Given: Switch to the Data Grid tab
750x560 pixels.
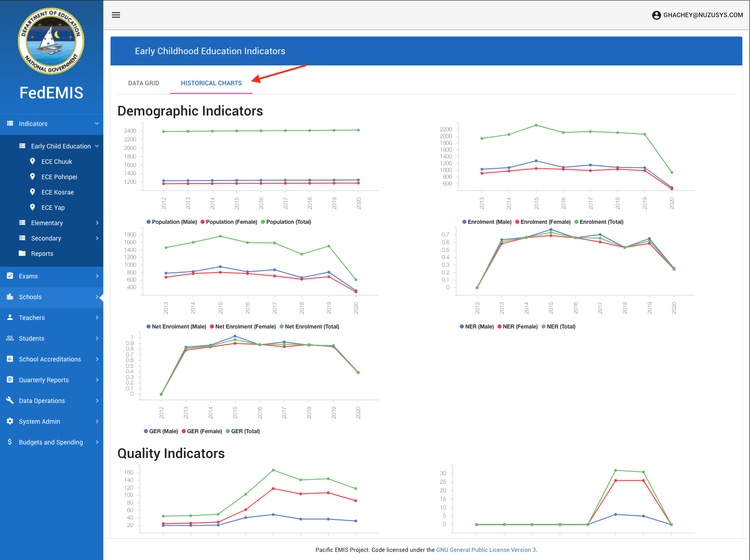Looking at the screenshot, I should click(x=144, y=83).
